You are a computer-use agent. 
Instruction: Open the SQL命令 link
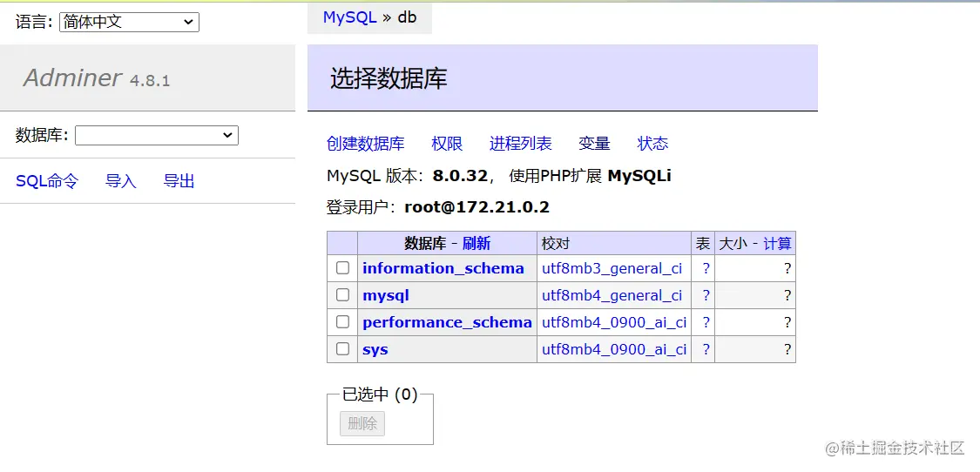click(47, 181)
